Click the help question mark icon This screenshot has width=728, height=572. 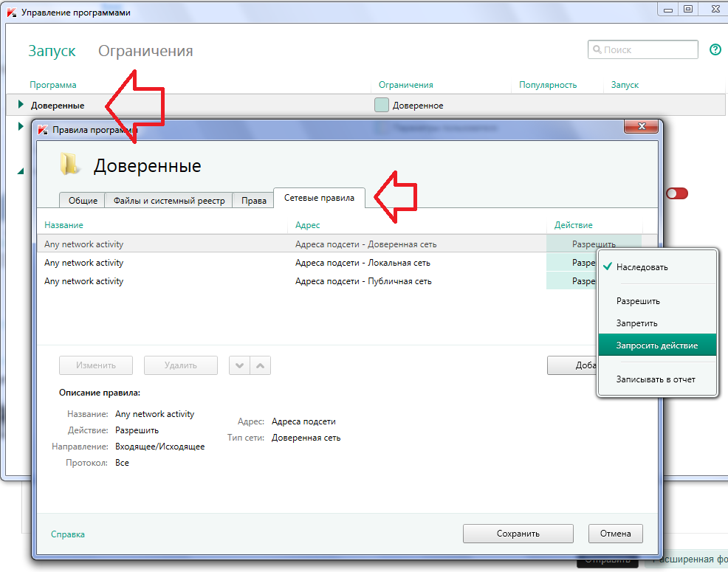point(715,49)
